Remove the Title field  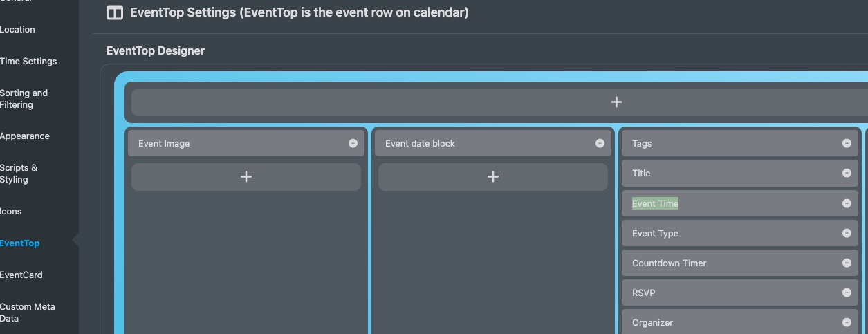pyautogui.click(x=847, y=174)
